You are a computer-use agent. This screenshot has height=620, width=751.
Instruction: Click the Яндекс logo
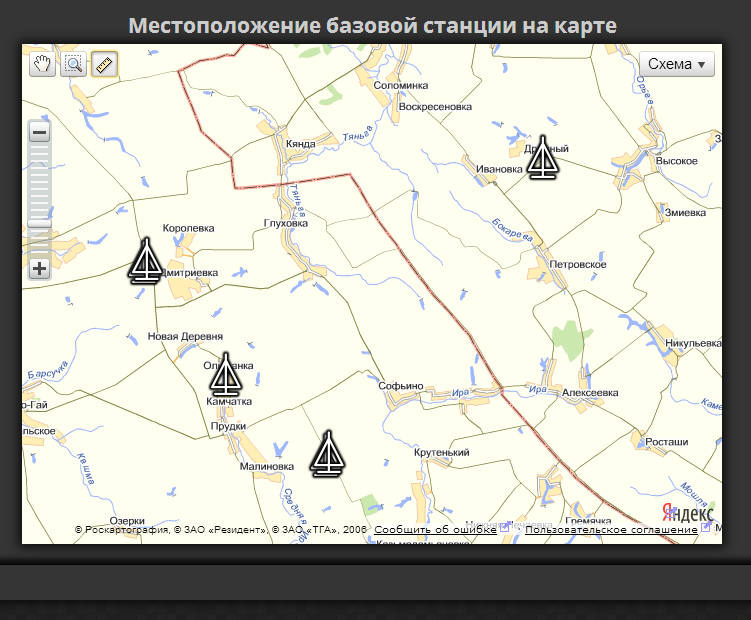click(x=688, y=513)
